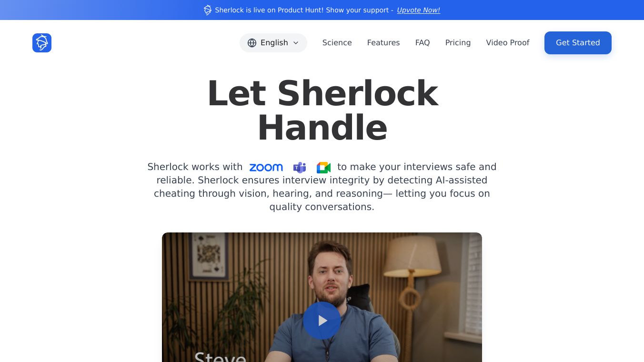View the Pricing page
The width and height of the screenshot is (644, 362).
458,43
